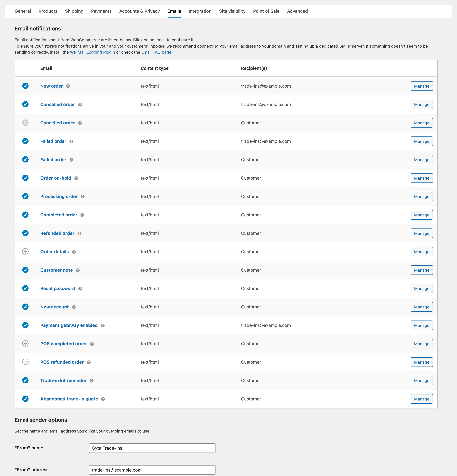The width and height of the screenshot is (457, 476).
Task: Show help tooltip for Customer note
Action: coord(78,270)
